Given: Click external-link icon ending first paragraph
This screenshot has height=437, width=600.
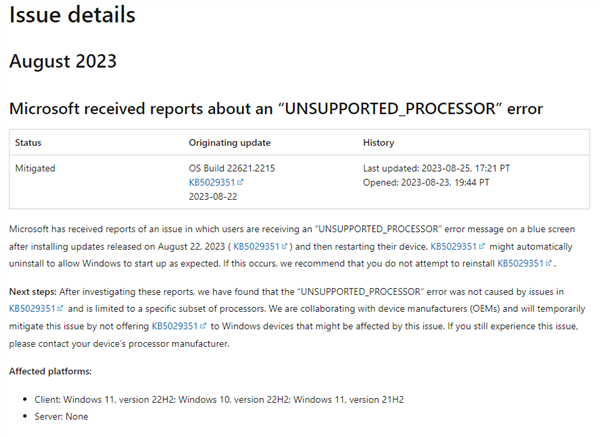Looking at the screenshot, I should [549, 263].
